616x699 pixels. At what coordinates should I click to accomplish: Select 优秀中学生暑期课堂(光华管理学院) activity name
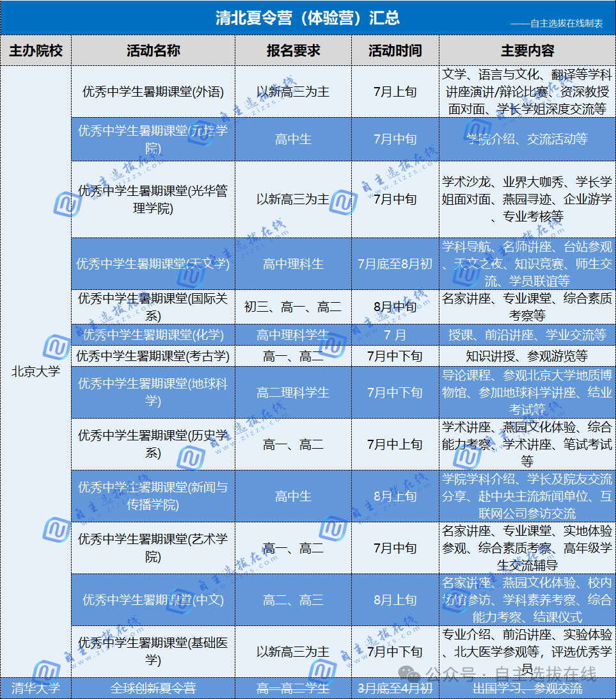click(154, 199)
